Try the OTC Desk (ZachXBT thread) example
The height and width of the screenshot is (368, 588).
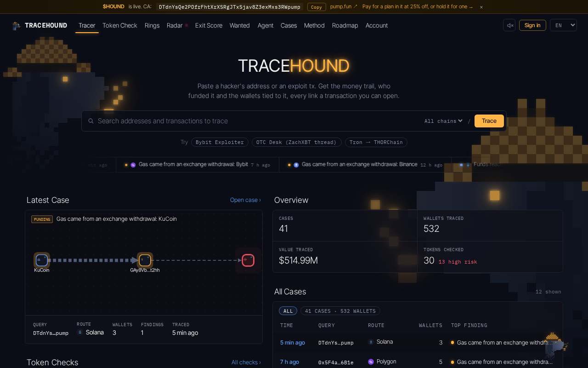(297, 142)
